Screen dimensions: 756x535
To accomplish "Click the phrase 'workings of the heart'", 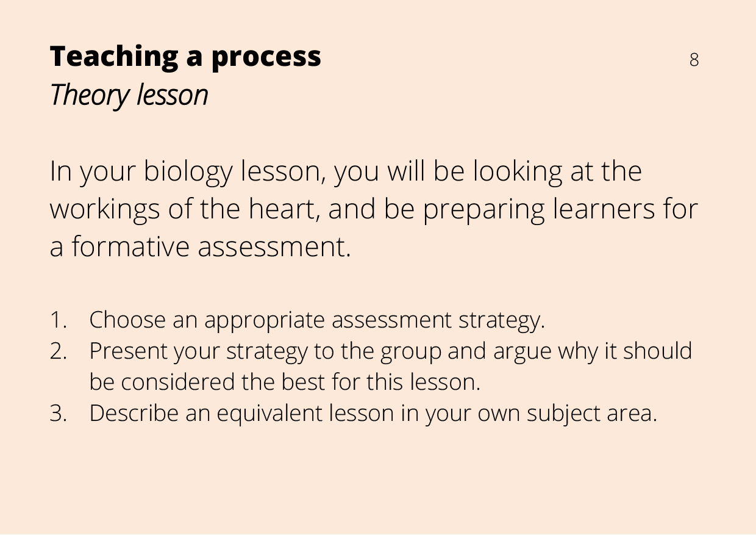I will coord(185,209).
